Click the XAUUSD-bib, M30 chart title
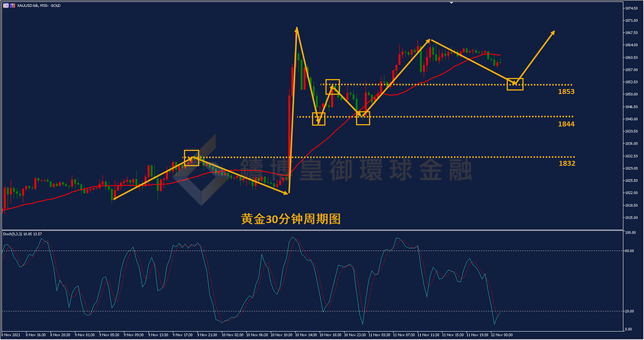The image size is (644, 340). [39, 6]
